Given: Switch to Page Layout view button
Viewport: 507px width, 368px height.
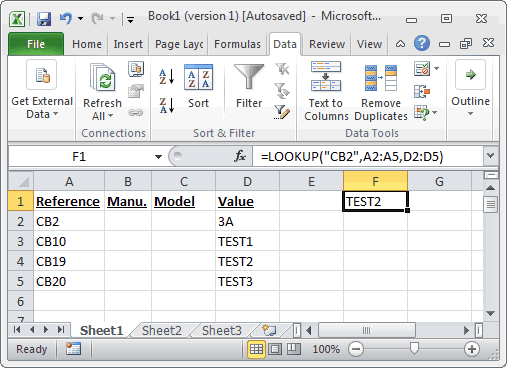Looking at the screenshot, I should click(x=275, y=349).
